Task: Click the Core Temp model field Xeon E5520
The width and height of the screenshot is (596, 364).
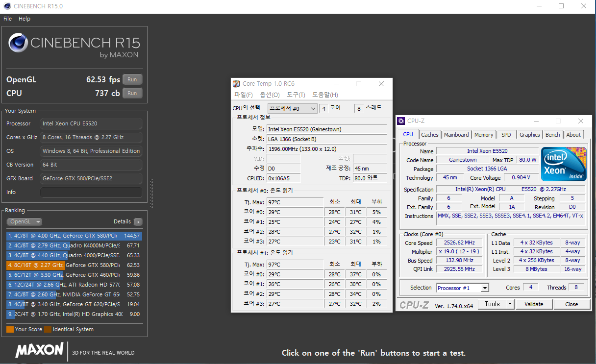Action: [x=326, y=129]
